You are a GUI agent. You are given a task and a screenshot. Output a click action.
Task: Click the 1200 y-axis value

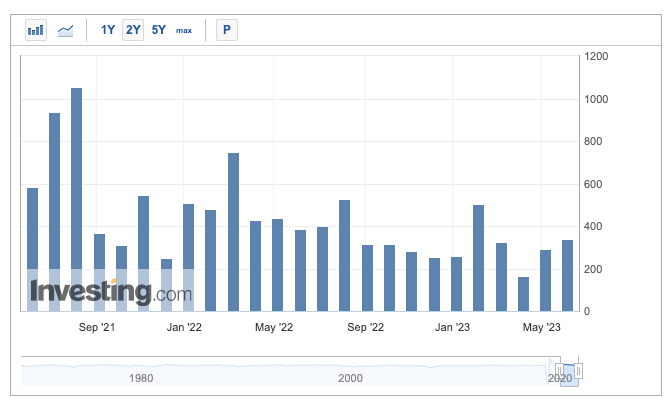click(596, 56)
